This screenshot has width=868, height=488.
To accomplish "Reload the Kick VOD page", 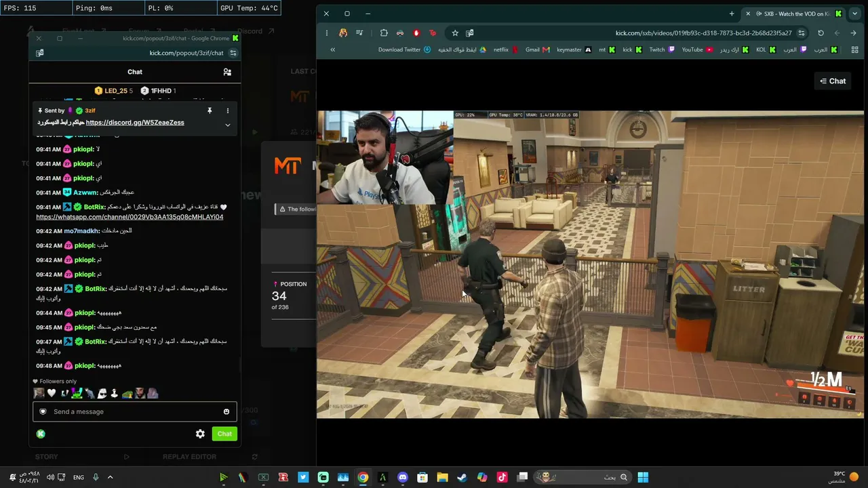I will pyautogui.click(x=821, y=33).
